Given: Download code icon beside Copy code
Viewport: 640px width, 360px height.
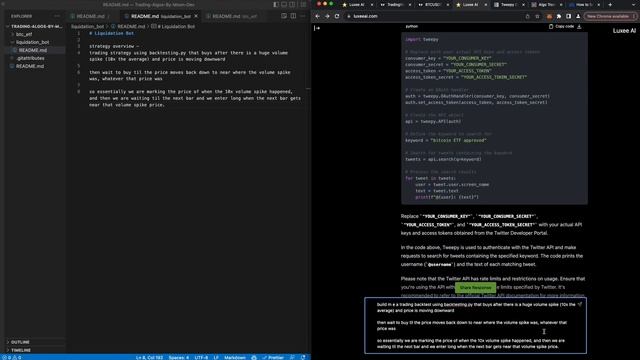Looking at the screenshot, I should pos(579,27).
